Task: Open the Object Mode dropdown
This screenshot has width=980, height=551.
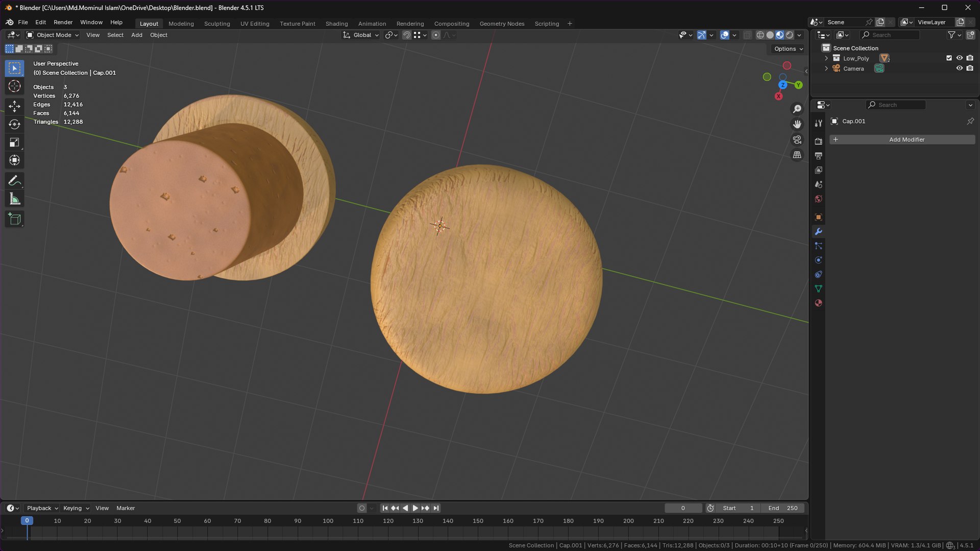Action: click(x=52, y=35)
